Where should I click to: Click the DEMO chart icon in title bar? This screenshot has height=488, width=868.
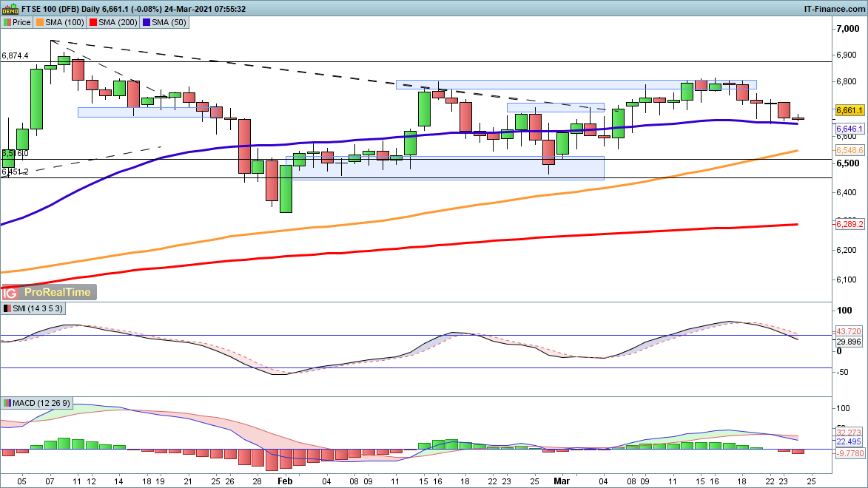click(x=7, y=8)
